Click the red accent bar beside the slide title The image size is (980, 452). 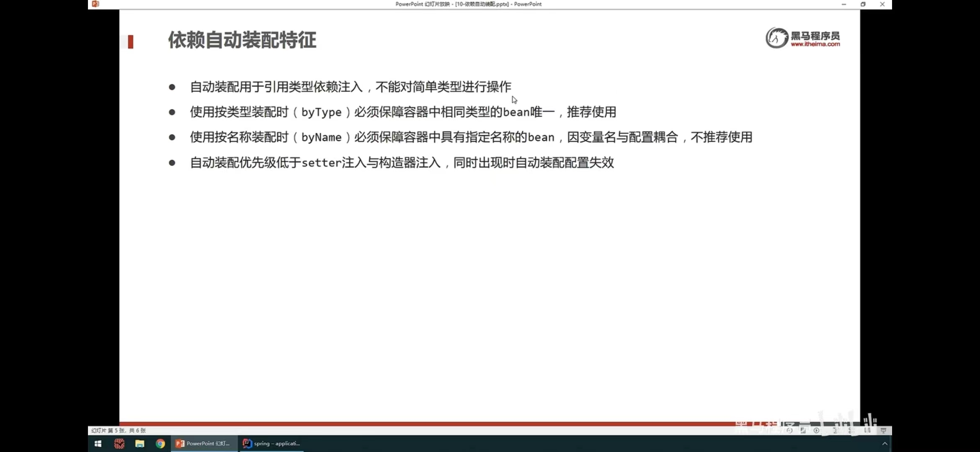pyautogui.click(x=130, y=41)
